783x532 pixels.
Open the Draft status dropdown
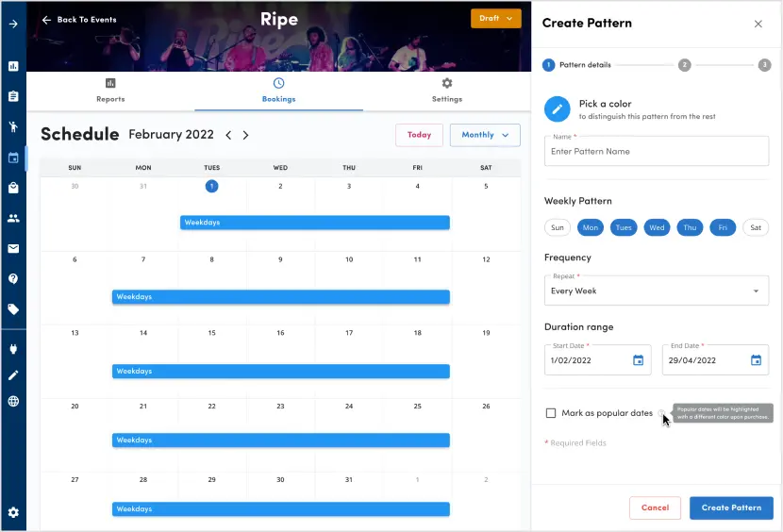pos(495,19)
